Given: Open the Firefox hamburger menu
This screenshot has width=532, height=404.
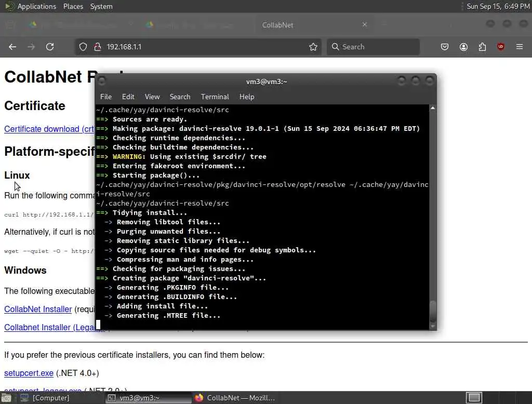Looking at the screenshot, I should [520, 47].
